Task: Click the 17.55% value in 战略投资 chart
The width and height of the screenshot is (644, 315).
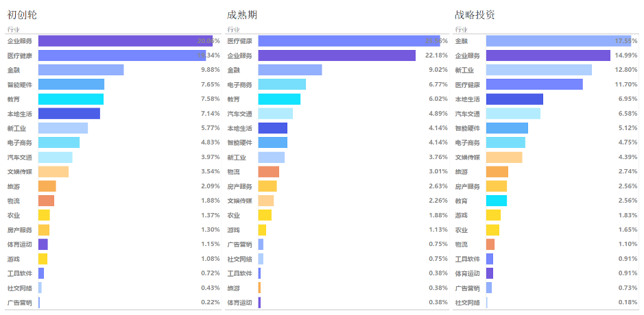Action: click(625, 41)
